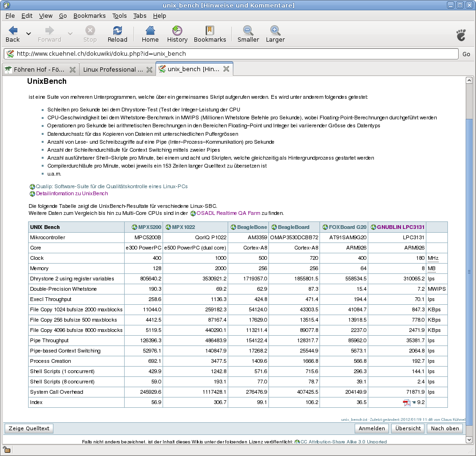Viewport: 476px width, 456px height.
Task: Zoom in with the Larger button
Action: pos(275,34)
